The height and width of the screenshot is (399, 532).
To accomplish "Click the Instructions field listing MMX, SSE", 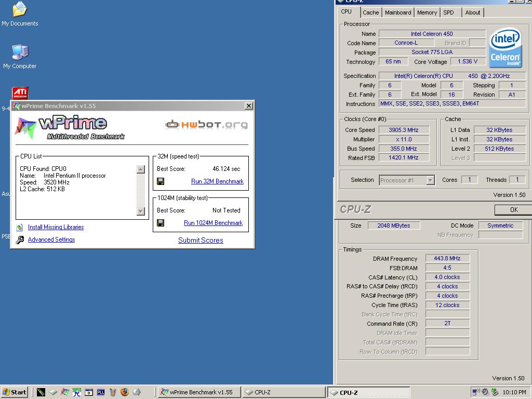I will tap(453, 104).
